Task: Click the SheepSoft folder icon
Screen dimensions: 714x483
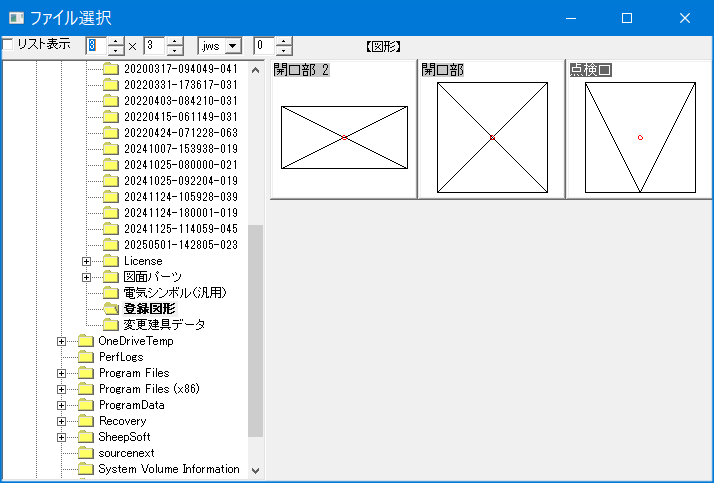Action: point(86,437)
